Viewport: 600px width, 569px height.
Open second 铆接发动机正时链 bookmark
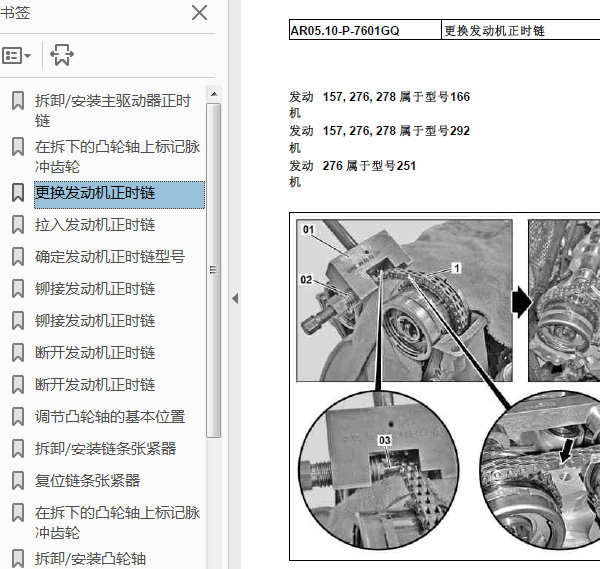(95, 321)
